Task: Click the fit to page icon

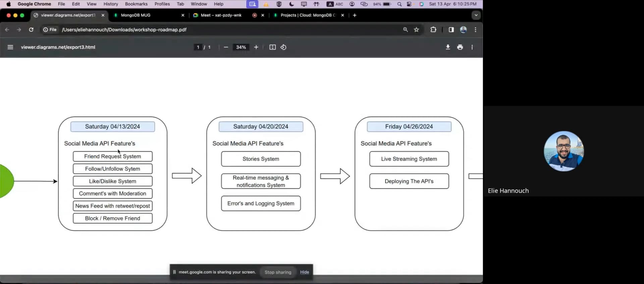Action: coord(272,47)
